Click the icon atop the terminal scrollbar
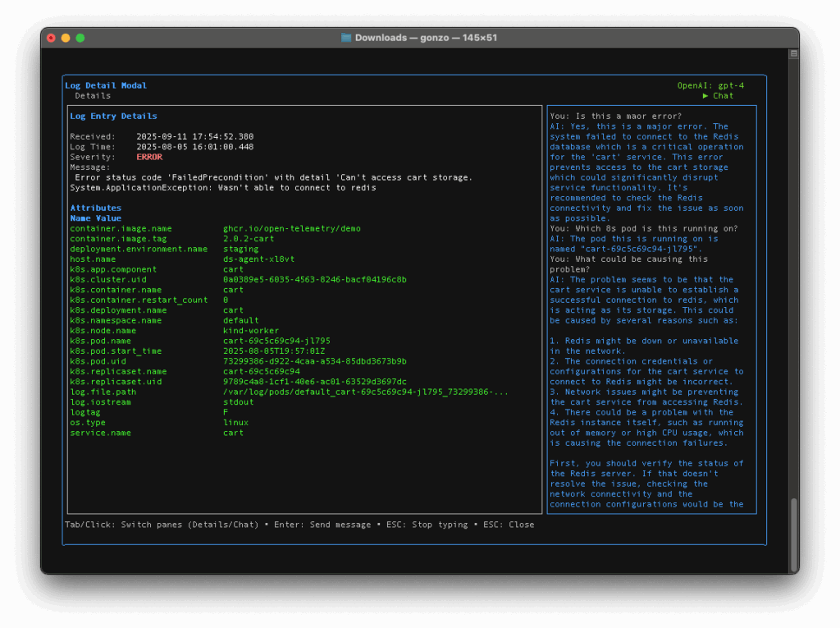This screenshot has height=628, width=840. pos(793,53)
